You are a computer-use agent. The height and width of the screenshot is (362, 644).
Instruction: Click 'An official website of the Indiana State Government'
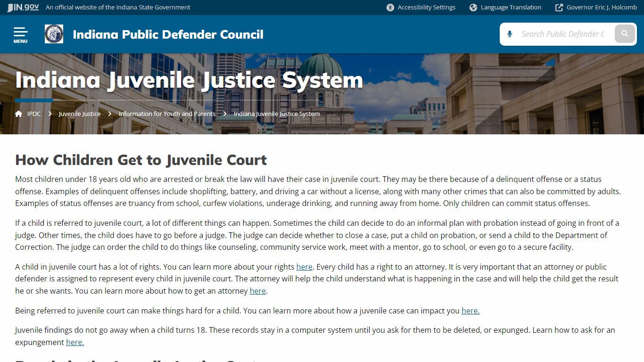tap(118, 8)
